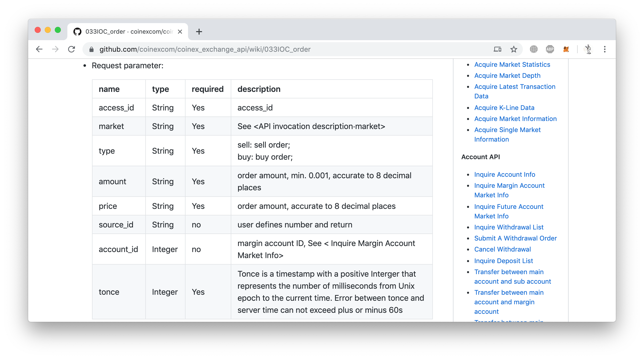Select the 033IOC_order browser tab
Viewport: 644px width, 359px height.
(x=126, y=31)
